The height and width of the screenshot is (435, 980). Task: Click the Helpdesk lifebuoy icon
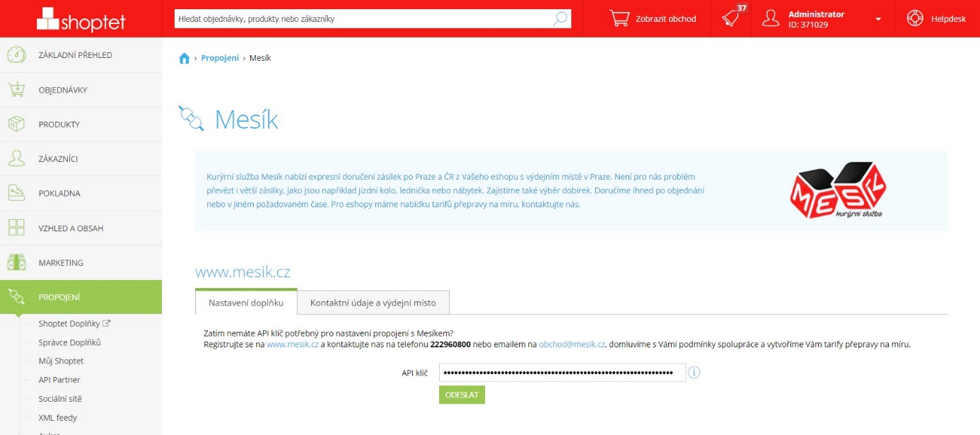915,19
